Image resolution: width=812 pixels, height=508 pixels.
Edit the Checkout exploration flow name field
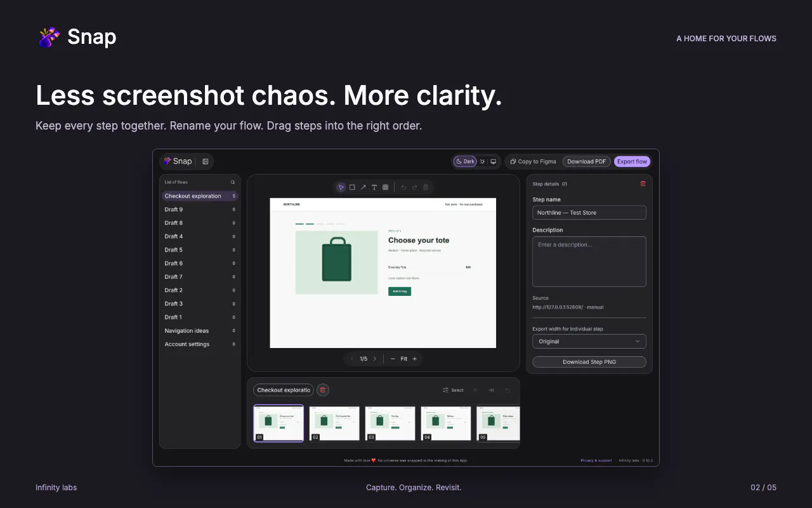(x=284, y=390)
